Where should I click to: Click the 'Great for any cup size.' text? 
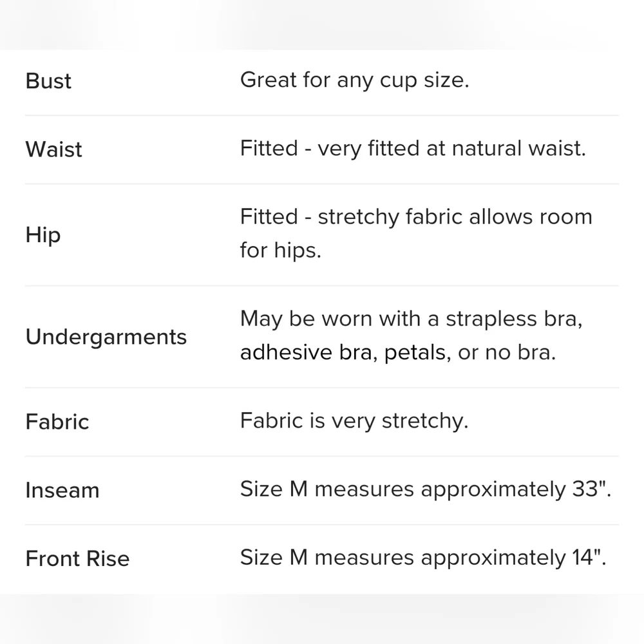354,80
